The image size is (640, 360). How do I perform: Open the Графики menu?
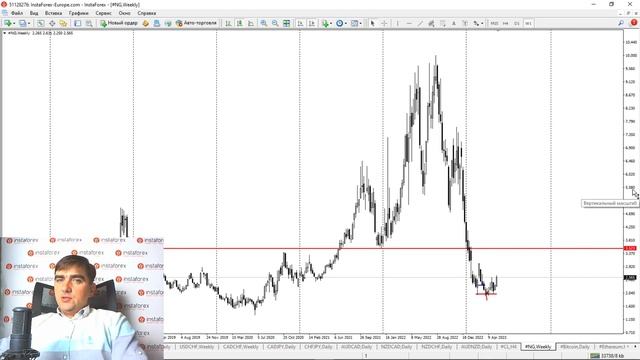tap(78, 13)
